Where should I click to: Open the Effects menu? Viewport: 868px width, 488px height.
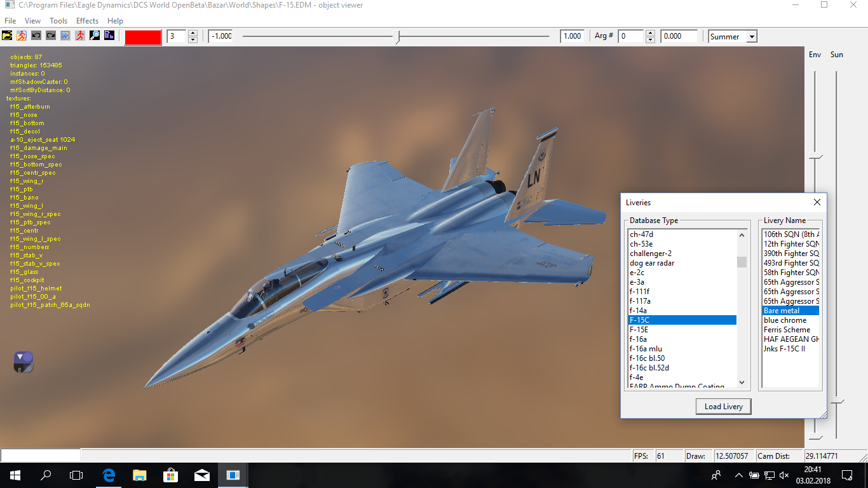[88, 21]
